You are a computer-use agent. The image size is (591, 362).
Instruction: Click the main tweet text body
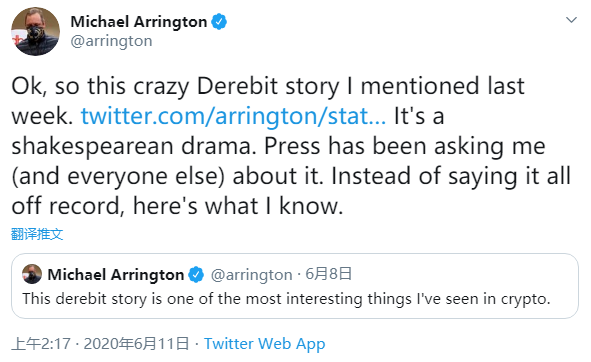tap(291, 146)
